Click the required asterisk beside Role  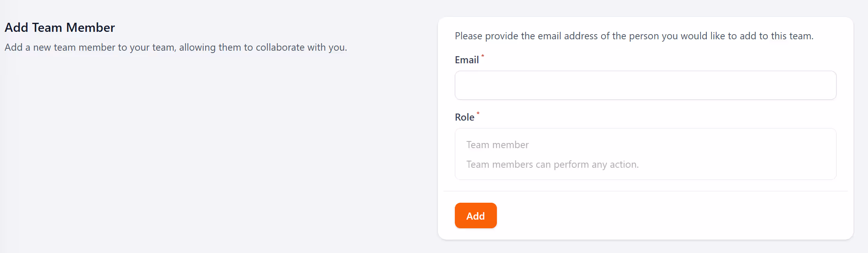coord(478,114)
